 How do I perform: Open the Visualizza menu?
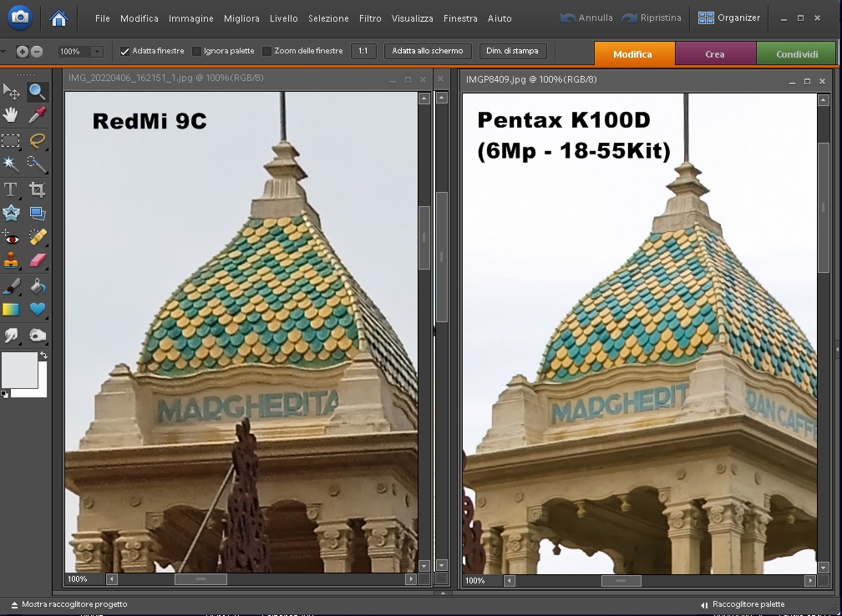coord(413,18)
